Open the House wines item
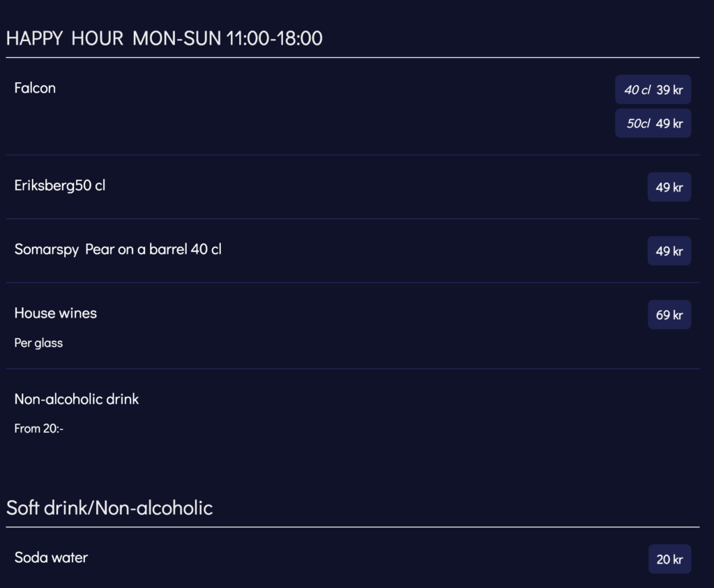Viewport: 714px width, 588px height. tap(56, 314)
